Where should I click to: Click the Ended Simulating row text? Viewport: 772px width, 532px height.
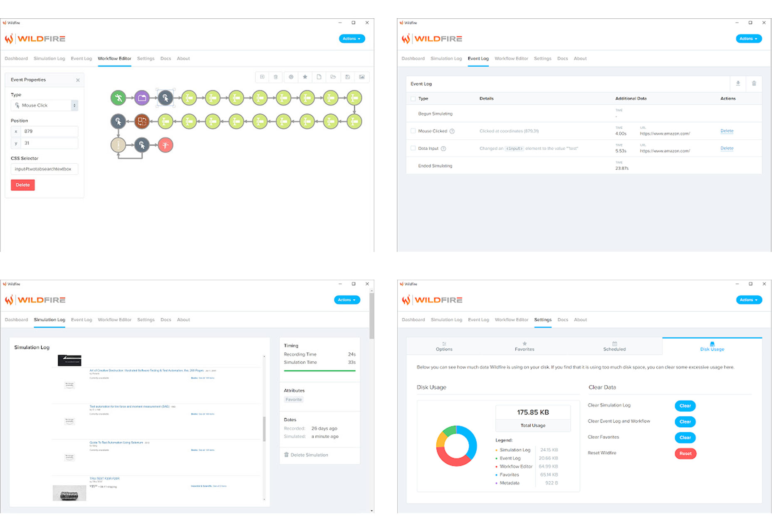pyautogui.click(x=435, y=166)
